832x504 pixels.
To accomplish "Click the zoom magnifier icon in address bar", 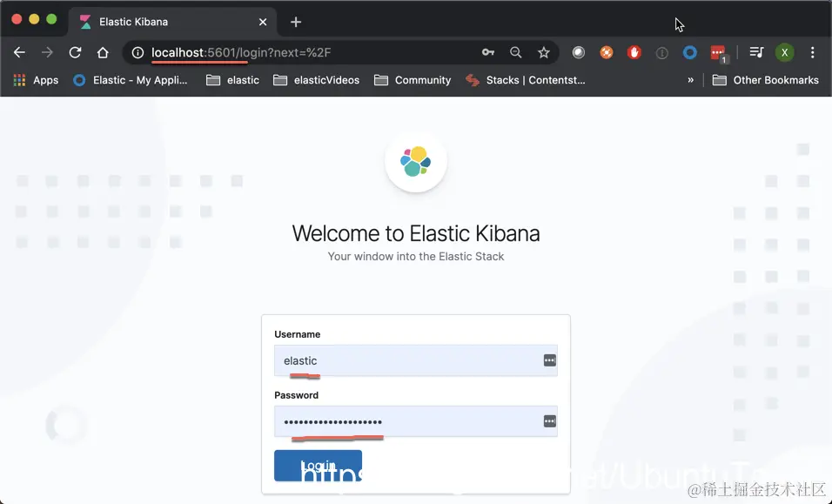I will pos(516,52).
